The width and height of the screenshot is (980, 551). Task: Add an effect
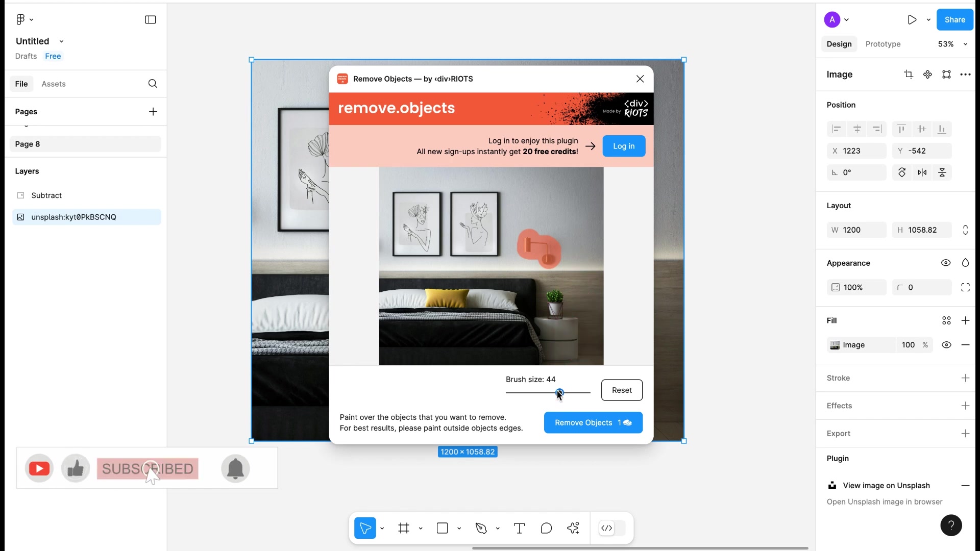[x=965, y=406]
